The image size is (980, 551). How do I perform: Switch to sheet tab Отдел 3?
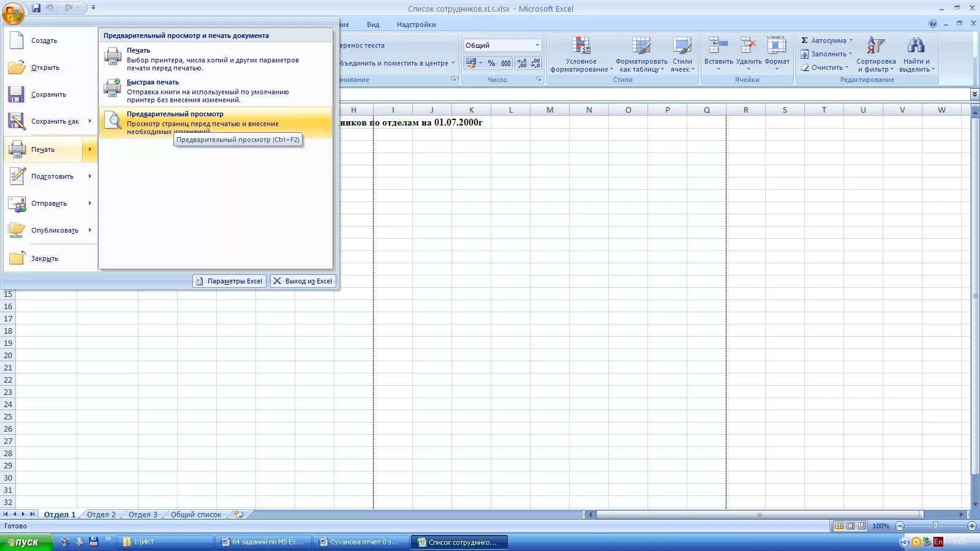[x=143, y=514]
